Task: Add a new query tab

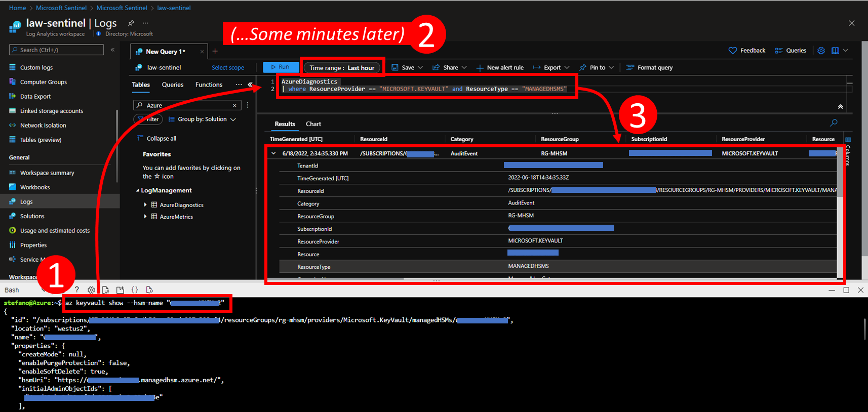Action: [215, 51]
